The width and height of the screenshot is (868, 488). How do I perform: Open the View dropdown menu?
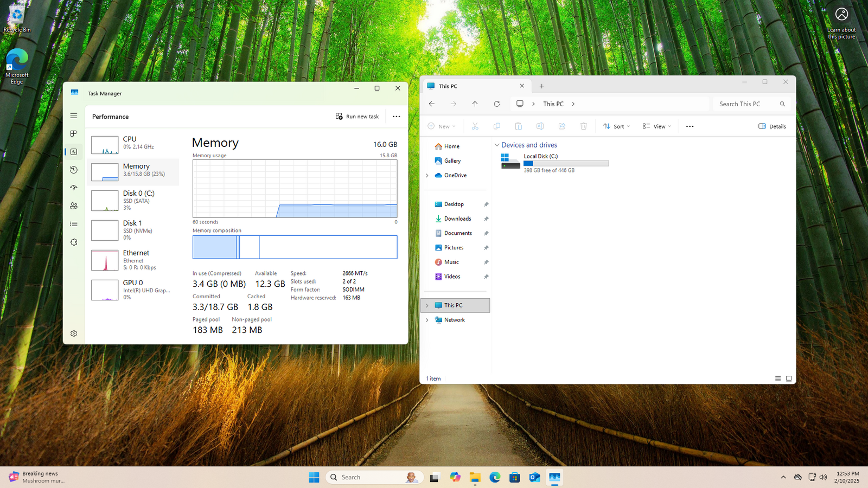pos(656,126)
